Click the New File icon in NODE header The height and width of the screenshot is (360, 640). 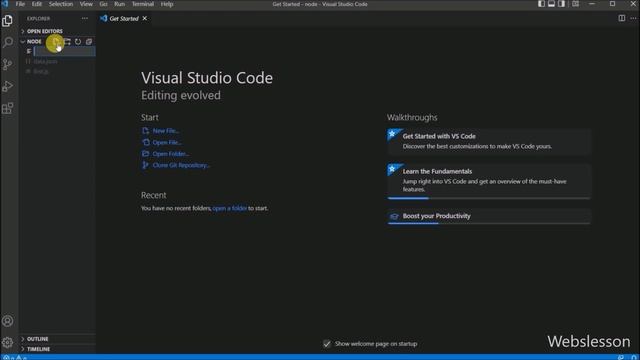(56, 42)
